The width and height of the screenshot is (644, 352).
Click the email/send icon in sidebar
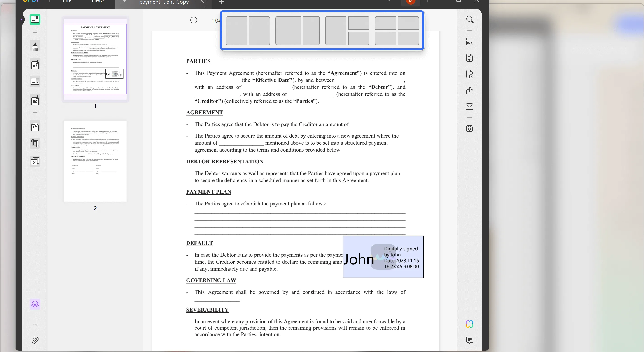pyautogui.click(x=469, y=107)
